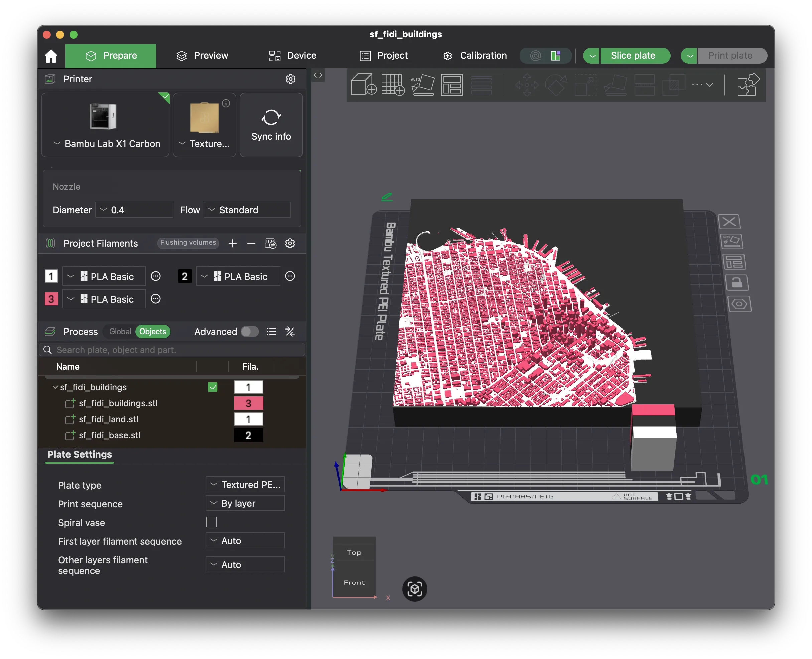The width and height of the screenshot is (812, 659).
Task: Open Flushing volumes button
Action: [188, 243]
